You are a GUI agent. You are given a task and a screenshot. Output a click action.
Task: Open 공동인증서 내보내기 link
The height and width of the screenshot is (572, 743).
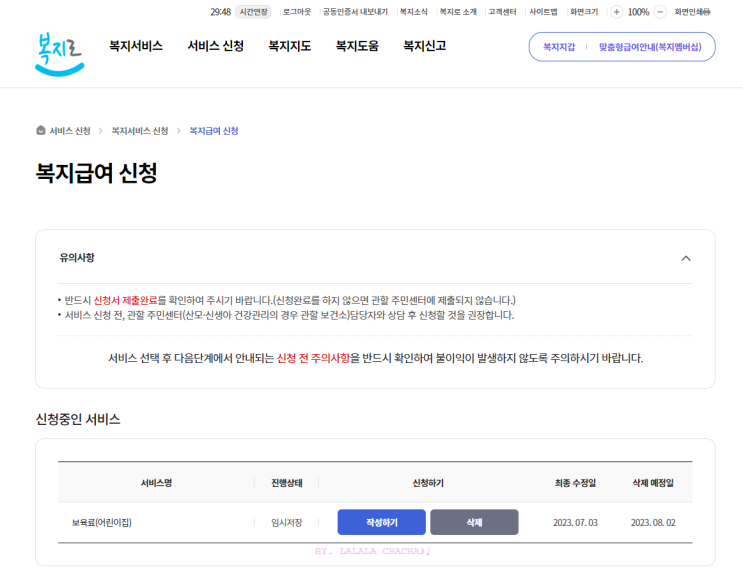pyautogui.click(x=355, y=12)
